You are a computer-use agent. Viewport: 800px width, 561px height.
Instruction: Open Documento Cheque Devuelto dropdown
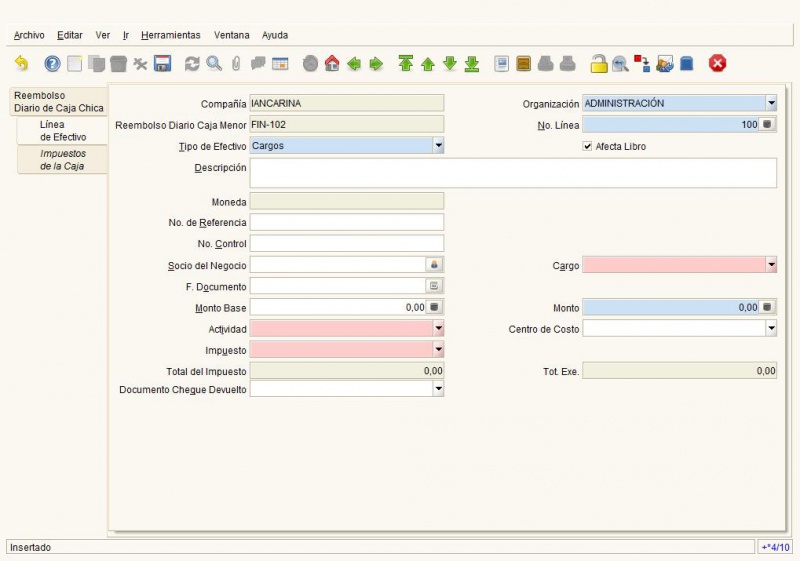pos(438,389)
